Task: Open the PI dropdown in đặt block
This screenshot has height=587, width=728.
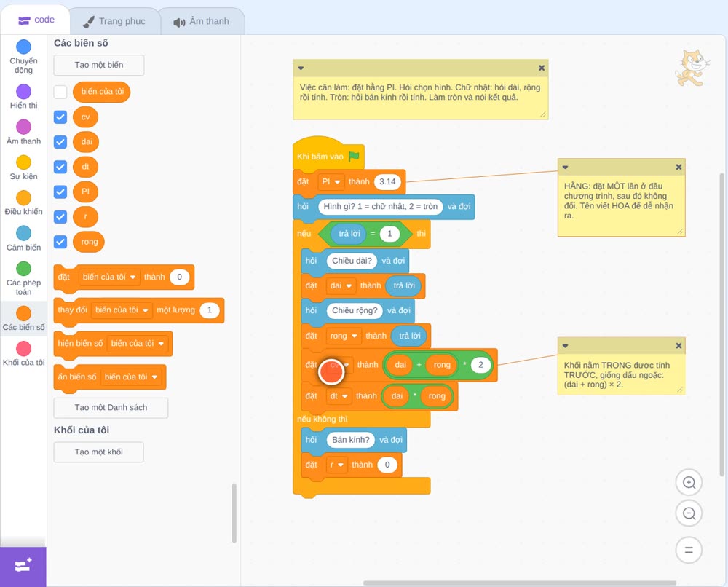Action: 331,181
